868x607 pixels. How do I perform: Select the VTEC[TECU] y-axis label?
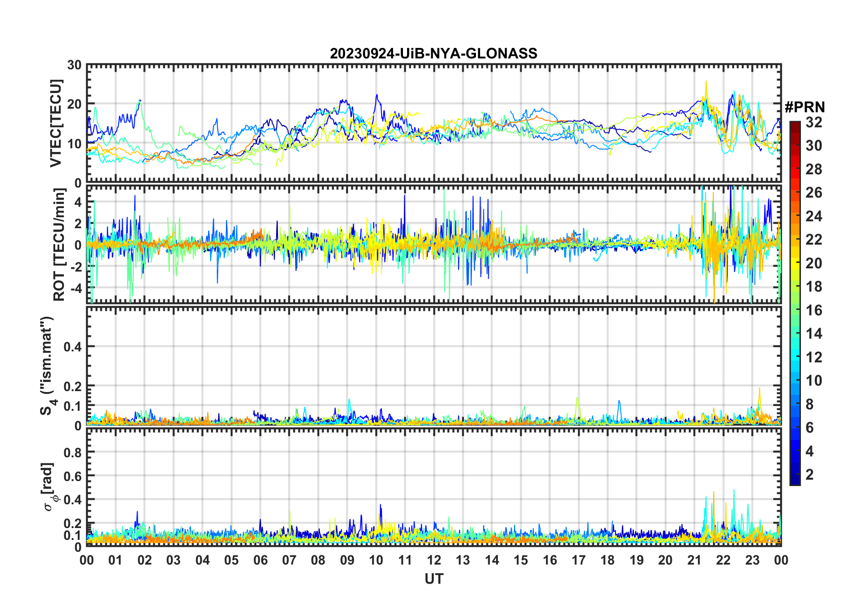tap(56, 123)
